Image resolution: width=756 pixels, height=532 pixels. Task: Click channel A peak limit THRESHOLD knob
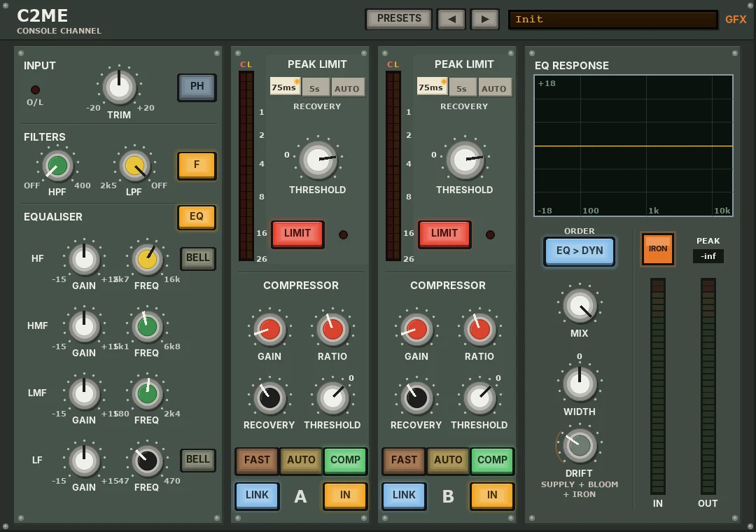coord(318,160)
